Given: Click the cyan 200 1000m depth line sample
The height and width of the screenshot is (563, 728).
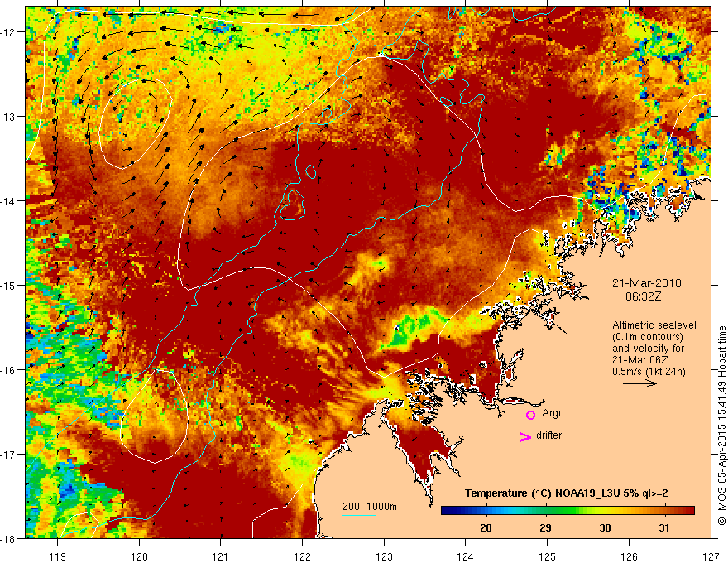Looking at the screenshot, I should point(359,515).
